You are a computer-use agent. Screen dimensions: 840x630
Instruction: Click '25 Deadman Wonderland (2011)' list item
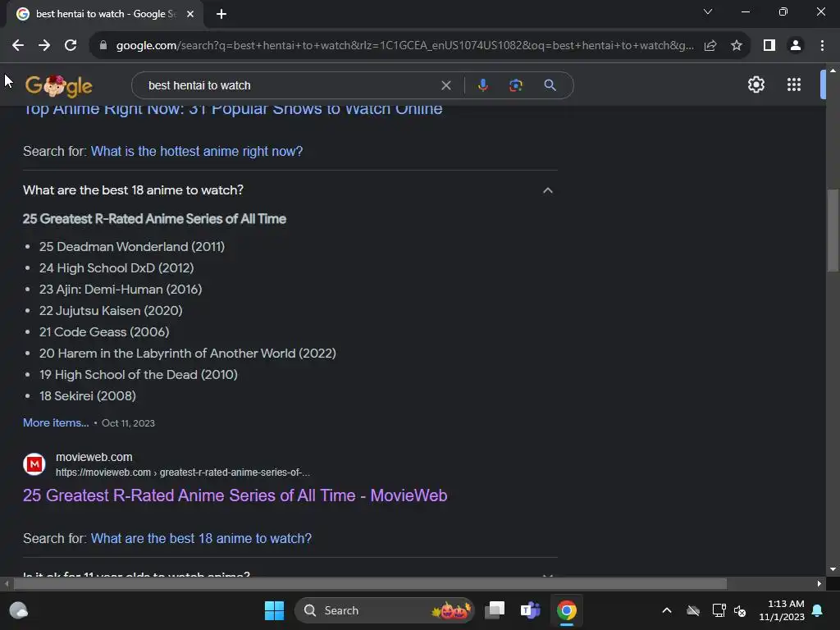[x=132, y=246]
